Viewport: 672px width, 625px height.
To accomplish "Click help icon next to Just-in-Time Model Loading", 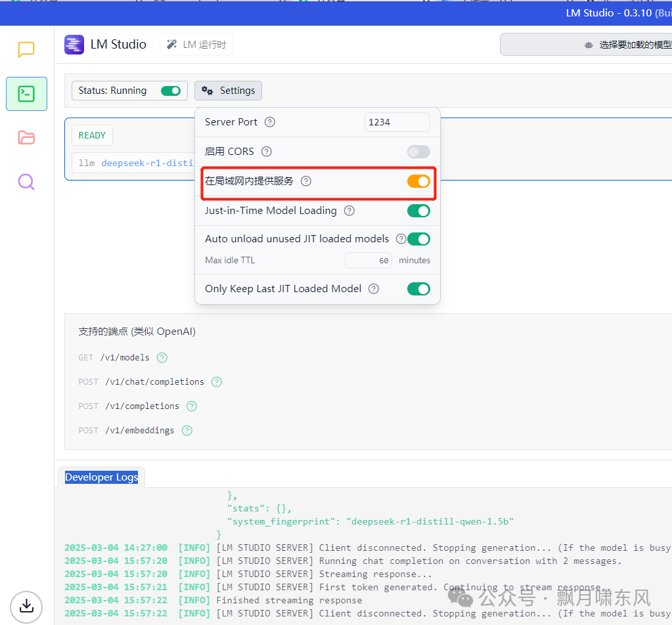I will tap(349, 211).
